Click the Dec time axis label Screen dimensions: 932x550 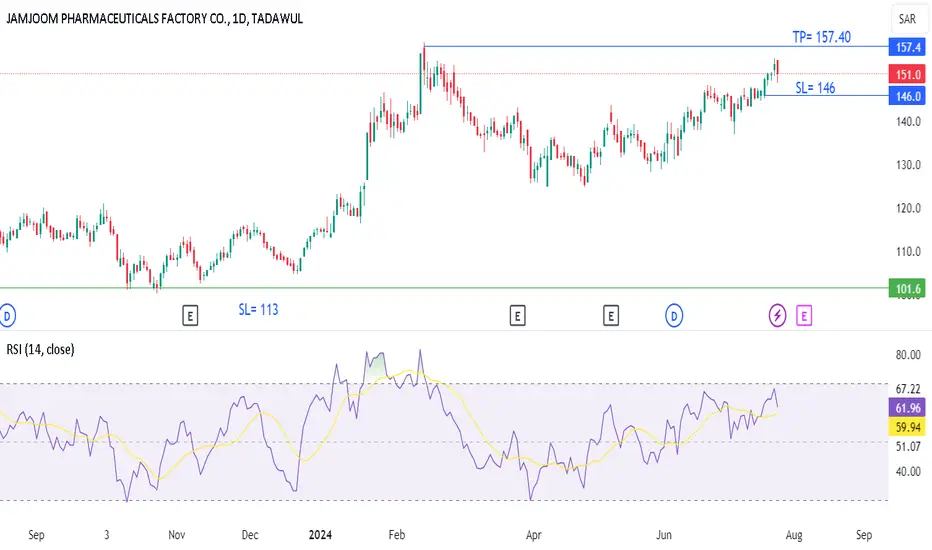pyautogui.click(x=250, y=535)
